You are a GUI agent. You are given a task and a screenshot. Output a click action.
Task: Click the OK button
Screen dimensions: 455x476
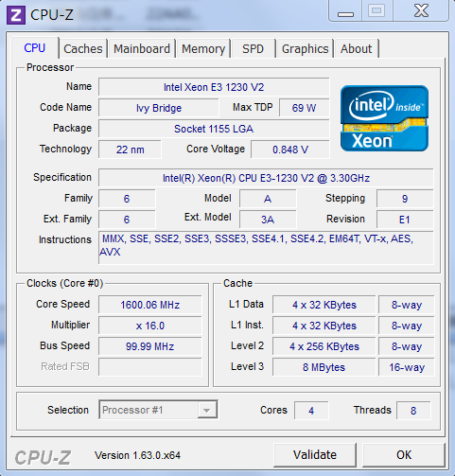coord(404,455)
